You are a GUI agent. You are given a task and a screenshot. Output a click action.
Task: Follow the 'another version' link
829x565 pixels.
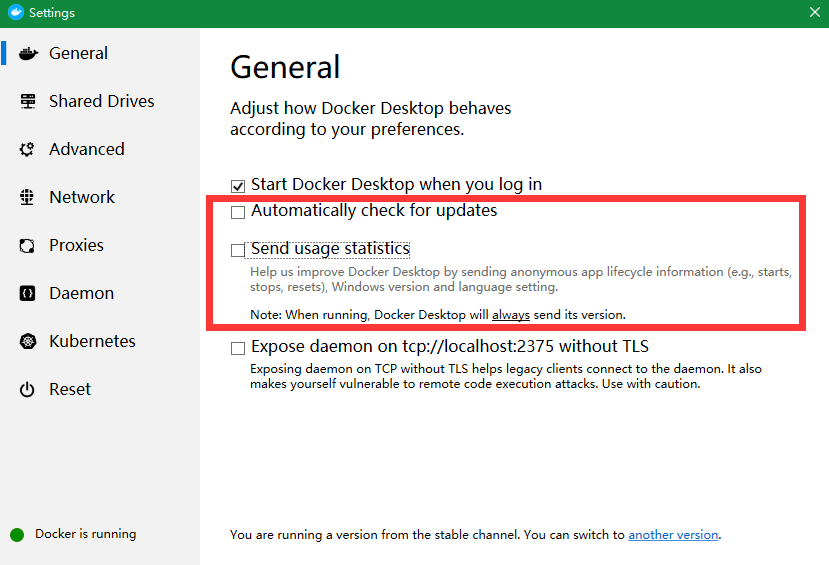click(673, 535)
